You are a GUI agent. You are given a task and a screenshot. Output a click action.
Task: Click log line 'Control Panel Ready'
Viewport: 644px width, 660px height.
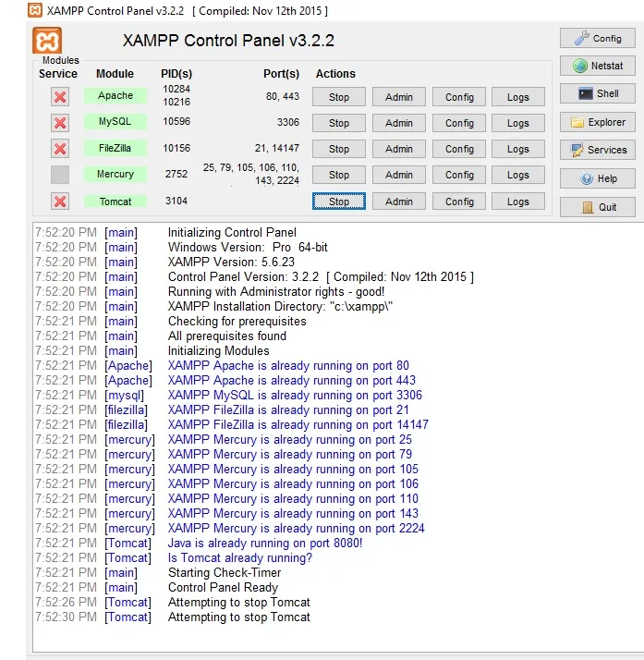click(223, 587)
